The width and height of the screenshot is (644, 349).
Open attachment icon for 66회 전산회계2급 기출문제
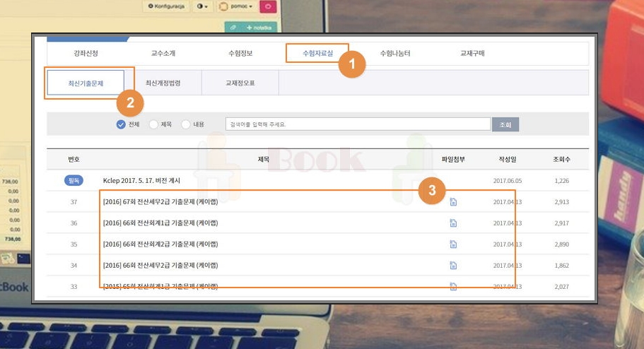pos(453,244)
